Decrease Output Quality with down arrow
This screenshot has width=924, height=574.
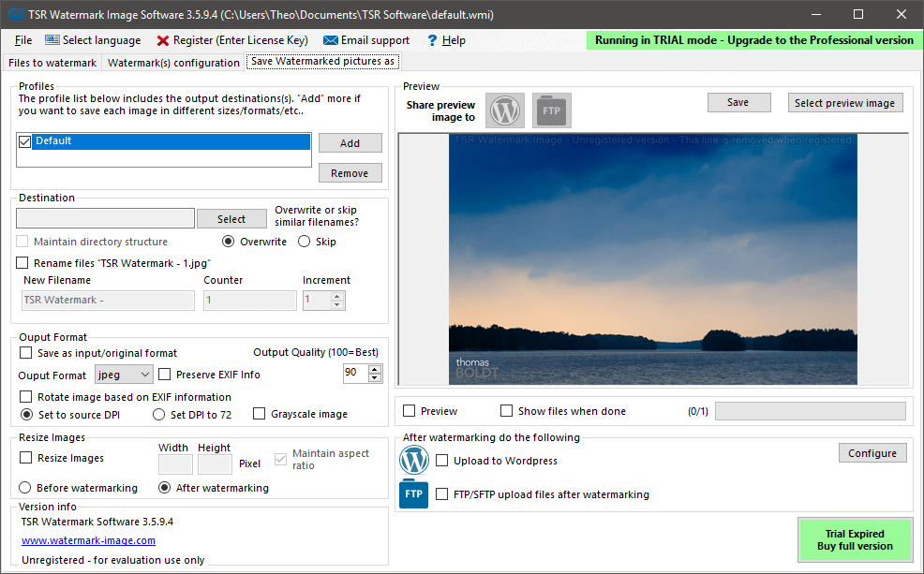(376, 378)
